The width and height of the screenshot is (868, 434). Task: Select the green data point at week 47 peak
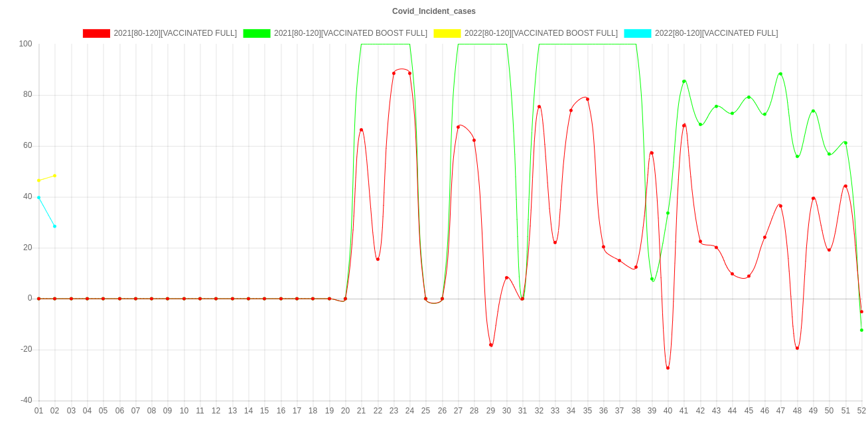(x=780, y=74)
